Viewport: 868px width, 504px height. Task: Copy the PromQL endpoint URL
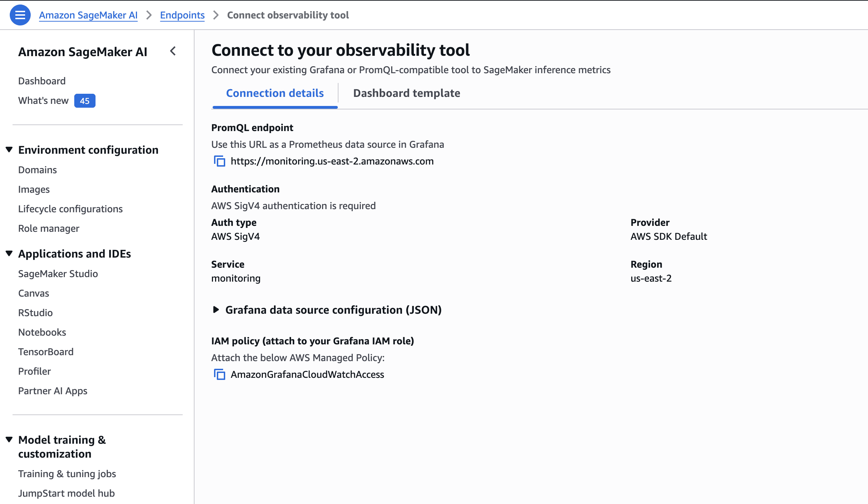(219, 161)
